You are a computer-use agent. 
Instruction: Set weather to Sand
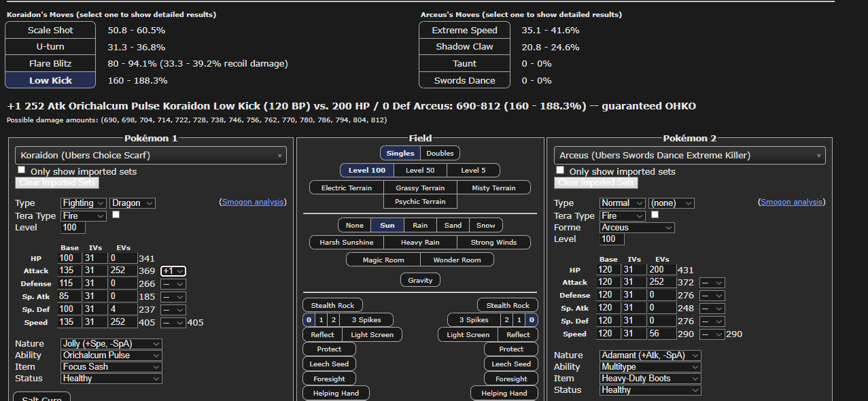click(x=453, y=225)
